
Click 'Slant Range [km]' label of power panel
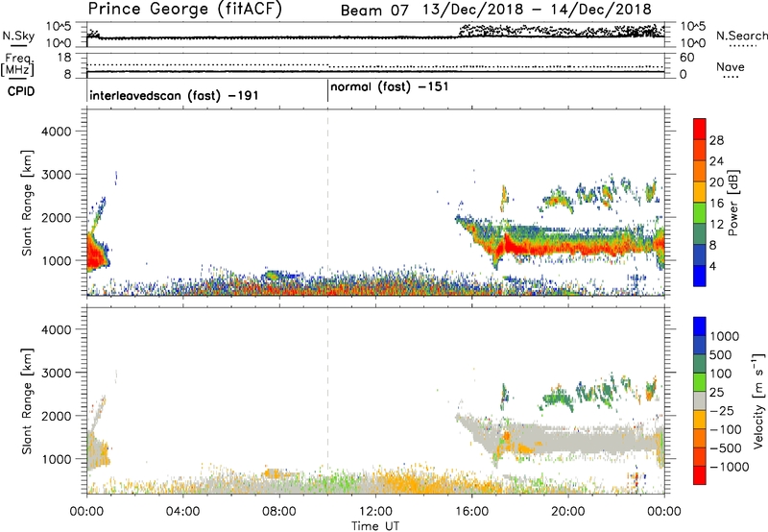pyautogui.click(x=27, y=203)
